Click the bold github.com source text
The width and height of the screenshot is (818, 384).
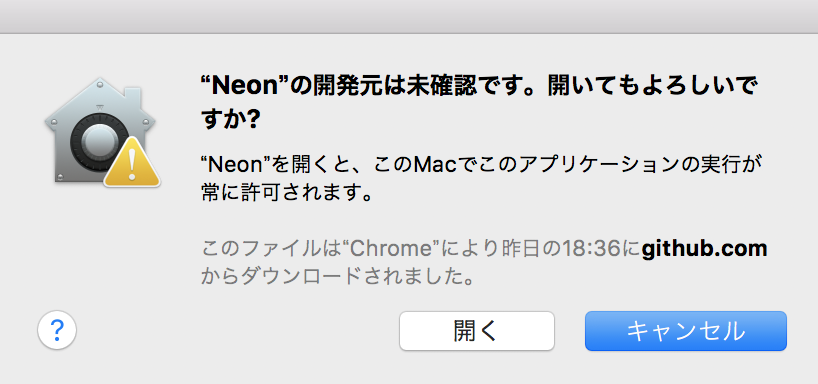coord(704,248)
